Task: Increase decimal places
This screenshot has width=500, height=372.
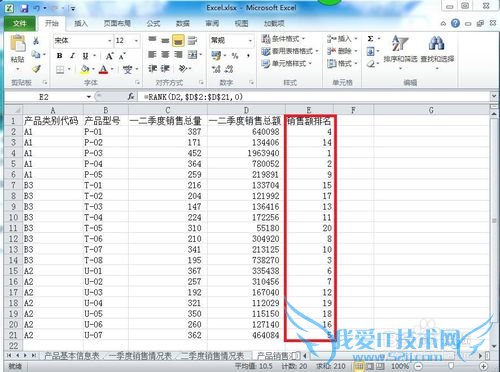Action: (x=216, y=69)
